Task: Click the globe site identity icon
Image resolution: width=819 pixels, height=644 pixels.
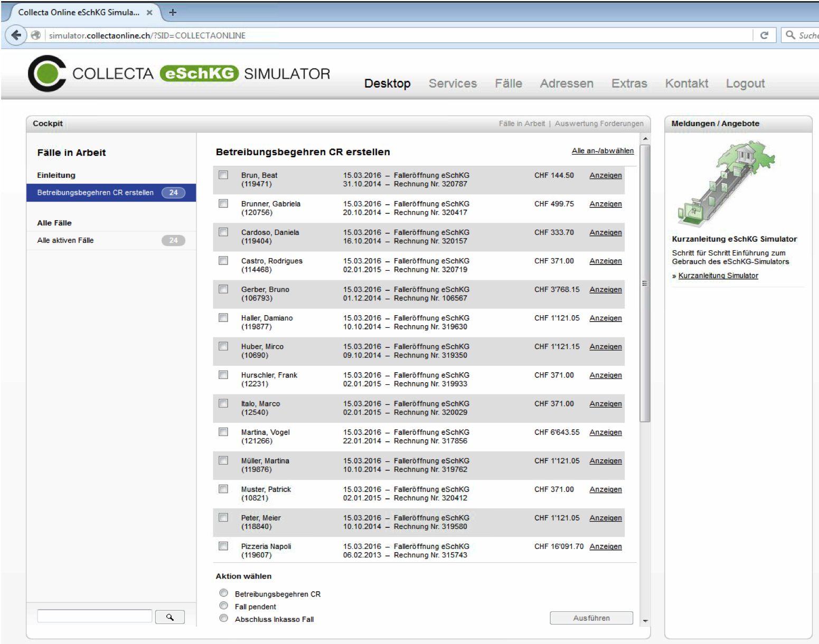Action: coord(36,35)
